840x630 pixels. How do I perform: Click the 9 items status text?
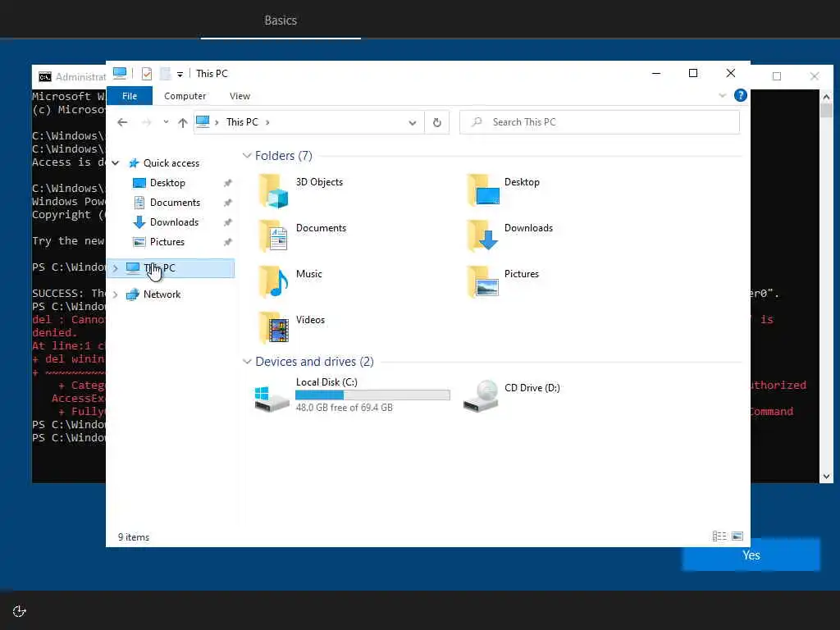[x=134, y=536]
